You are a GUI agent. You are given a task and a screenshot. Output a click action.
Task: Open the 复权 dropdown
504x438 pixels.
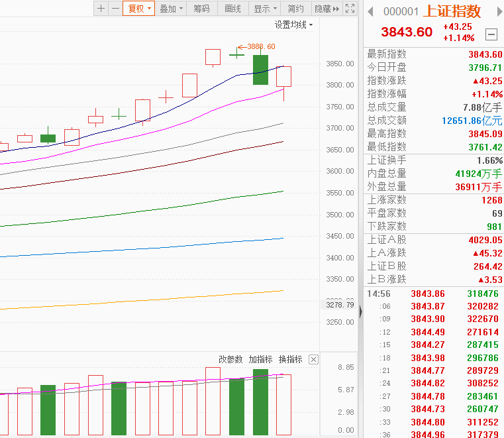point(139,9)
